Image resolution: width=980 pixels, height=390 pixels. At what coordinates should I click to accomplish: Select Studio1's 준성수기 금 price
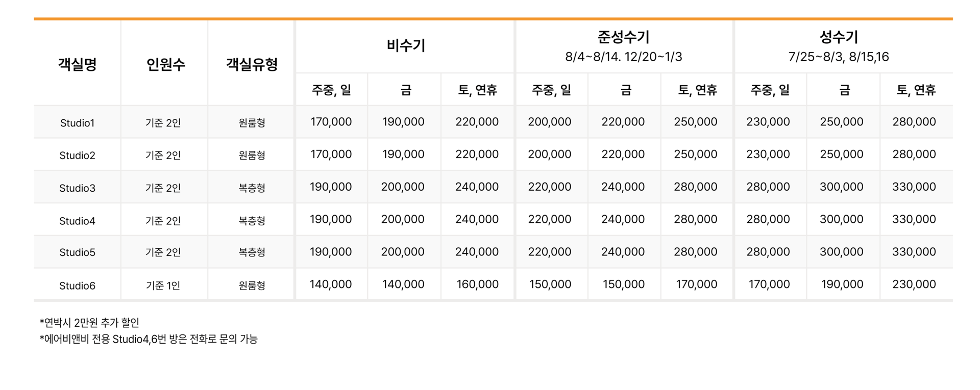tap(623, 122)
